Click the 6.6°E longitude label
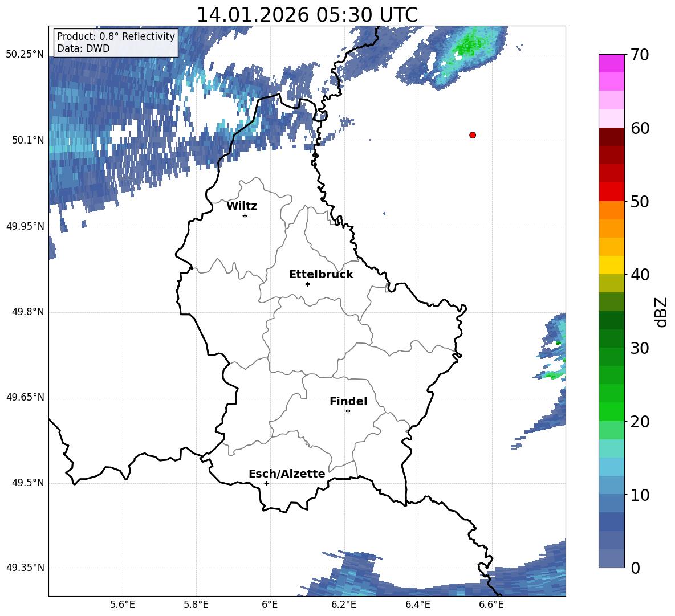 coord(491,605)
